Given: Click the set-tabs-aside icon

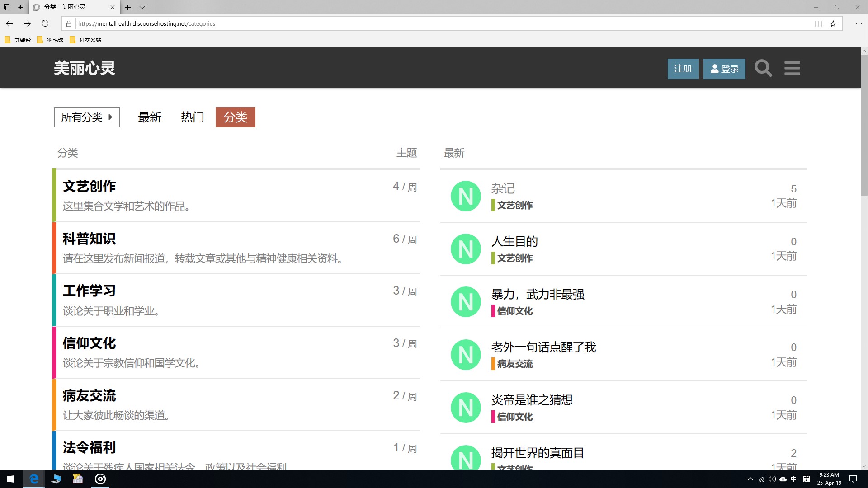Looking at the screenshot, I should [22, 7].
